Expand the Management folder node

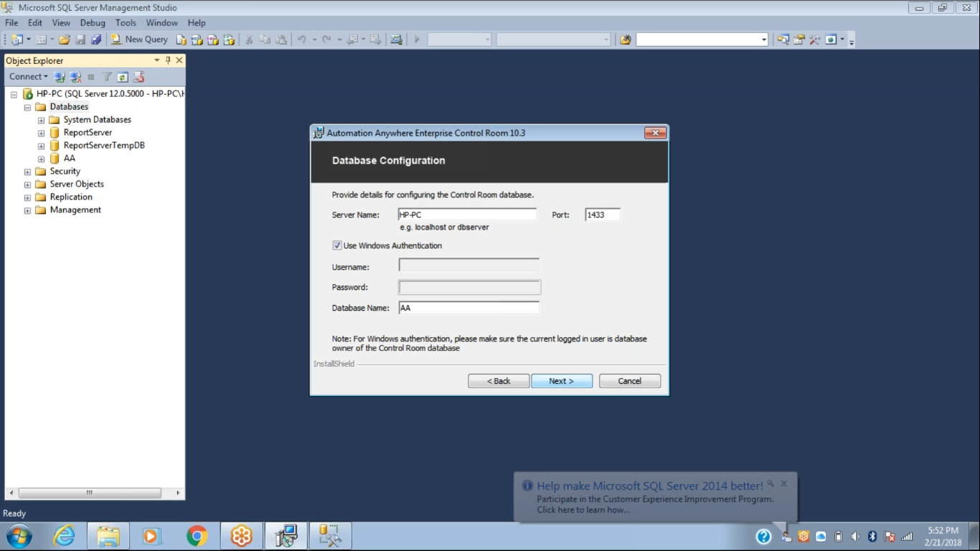click(x=27, y=210)
